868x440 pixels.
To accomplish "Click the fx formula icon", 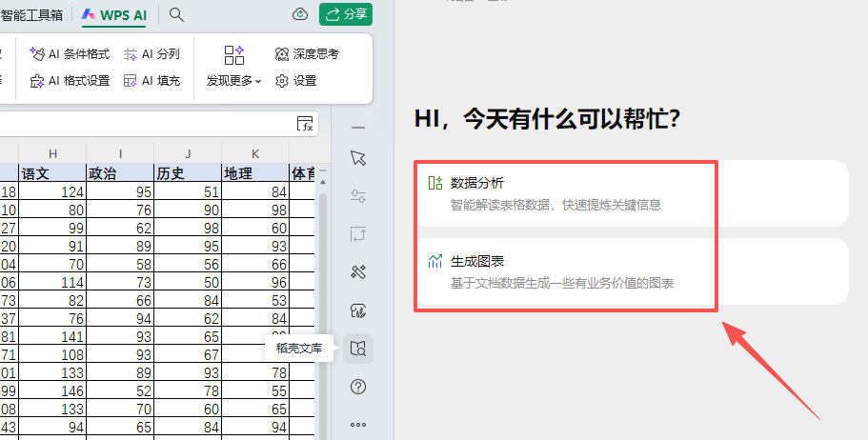I will pyautogui.click(x=305, y=124).
